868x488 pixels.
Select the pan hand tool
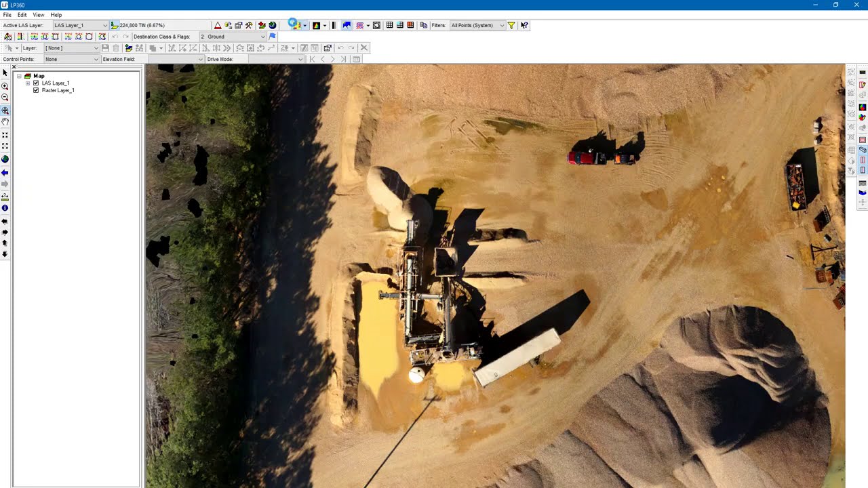pos(5,122)
